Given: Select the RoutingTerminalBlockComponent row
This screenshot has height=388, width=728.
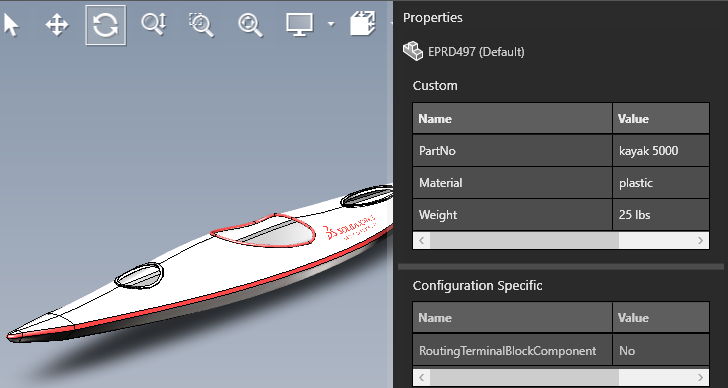Looking at the screenshot, I should 561,350.
